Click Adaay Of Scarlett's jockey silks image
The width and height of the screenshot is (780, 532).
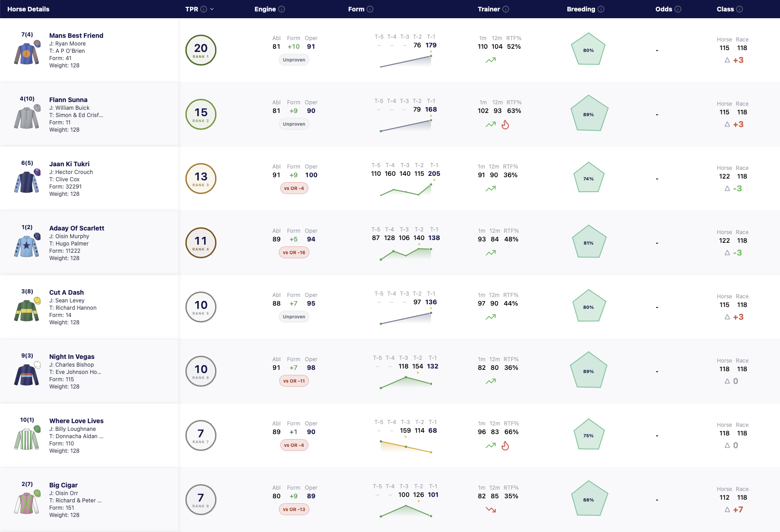tap(27, 246)
